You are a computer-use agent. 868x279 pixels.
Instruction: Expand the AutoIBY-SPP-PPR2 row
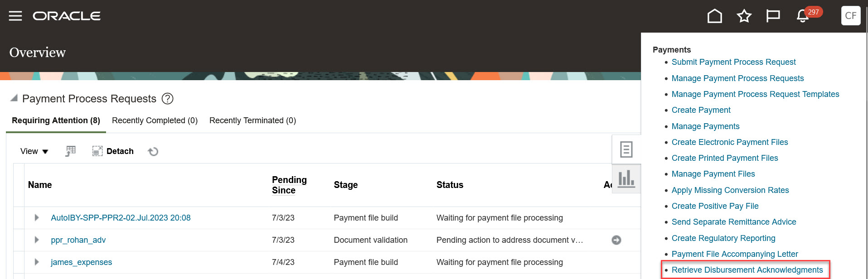pos(37,218)
